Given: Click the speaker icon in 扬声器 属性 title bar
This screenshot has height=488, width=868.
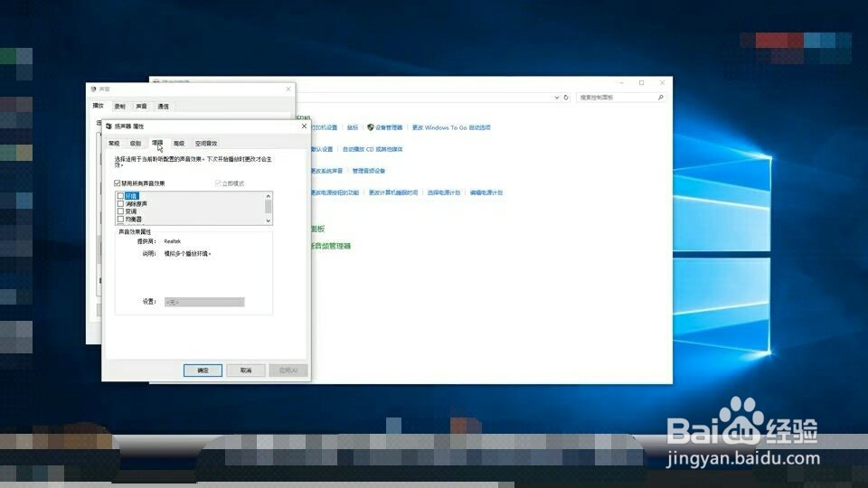Looking at the screenshot, I should click(x=108, y=127).
